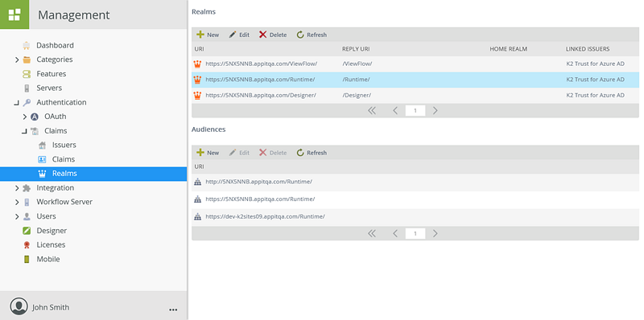Collapse the Authentication tree node
This screenshot has height=320, width=644.
[x=16, y=103]
